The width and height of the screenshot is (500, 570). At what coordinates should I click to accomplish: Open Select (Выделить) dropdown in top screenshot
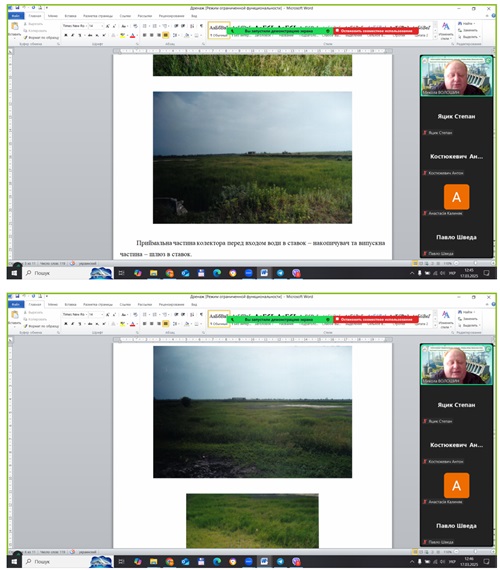pos(469,37)
